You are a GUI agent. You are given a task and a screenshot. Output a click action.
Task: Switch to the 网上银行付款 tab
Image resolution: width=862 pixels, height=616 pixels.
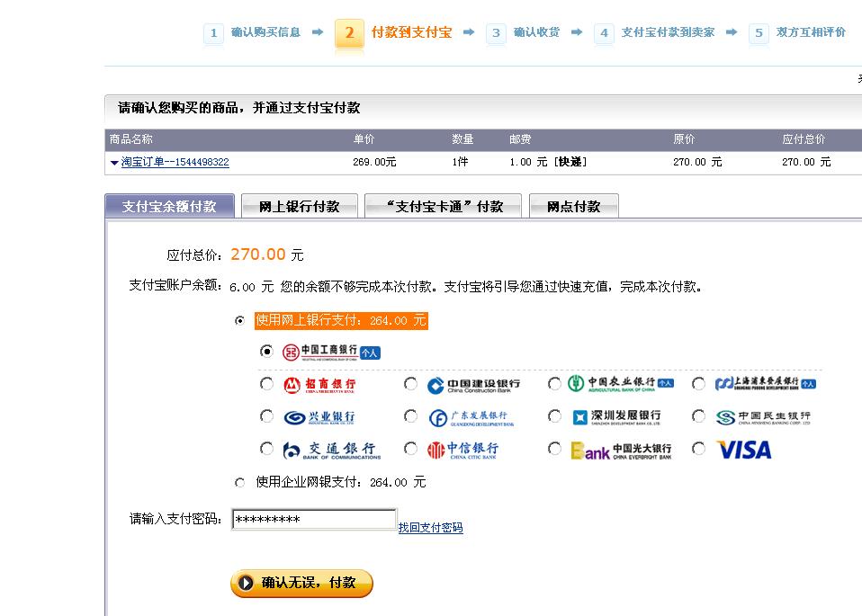(x=299, y=206)
